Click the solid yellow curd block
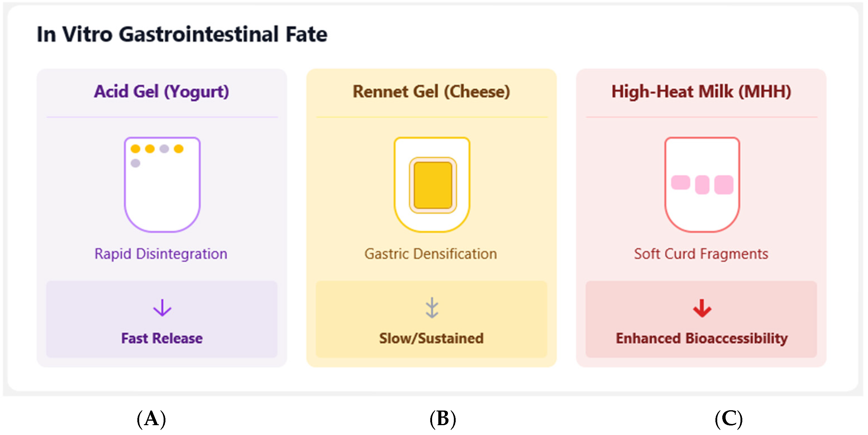The image size is (868, 435). point(433,185)
